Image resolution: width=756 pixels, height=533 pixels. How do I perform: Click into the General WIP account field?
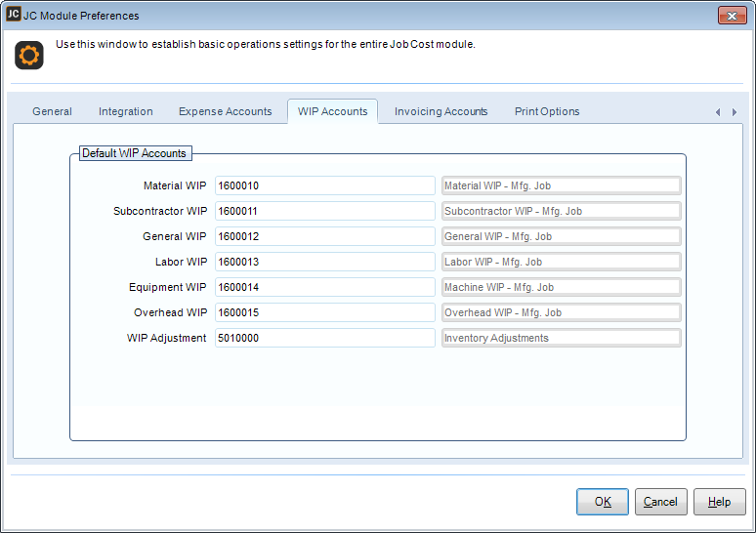tap(324, 236)
